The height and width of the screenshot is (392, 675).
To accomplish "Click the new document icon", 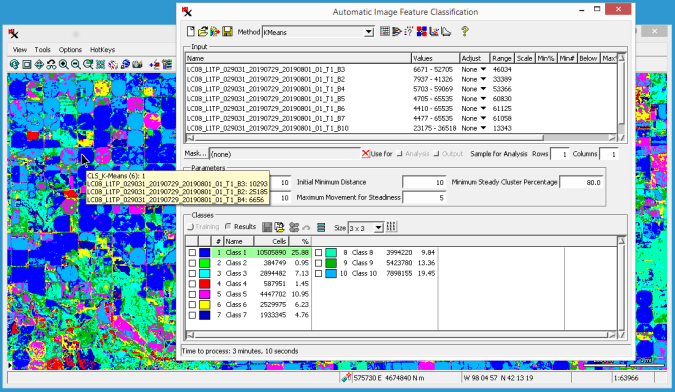I will coord(191,31).
